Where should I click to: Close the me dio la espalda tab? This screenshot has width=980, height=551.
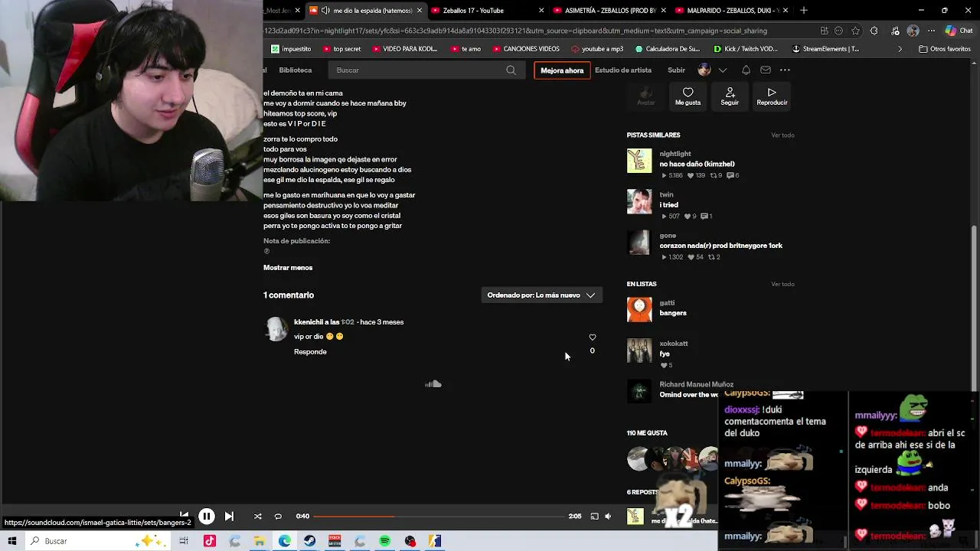click(420, 11)
